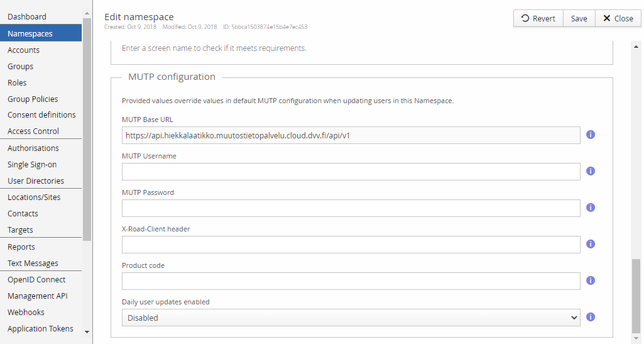Image resolution: width=644 pixels, height=344 pixels.
Task: Open Single Sign-on settings
Action: pos(32,164)
